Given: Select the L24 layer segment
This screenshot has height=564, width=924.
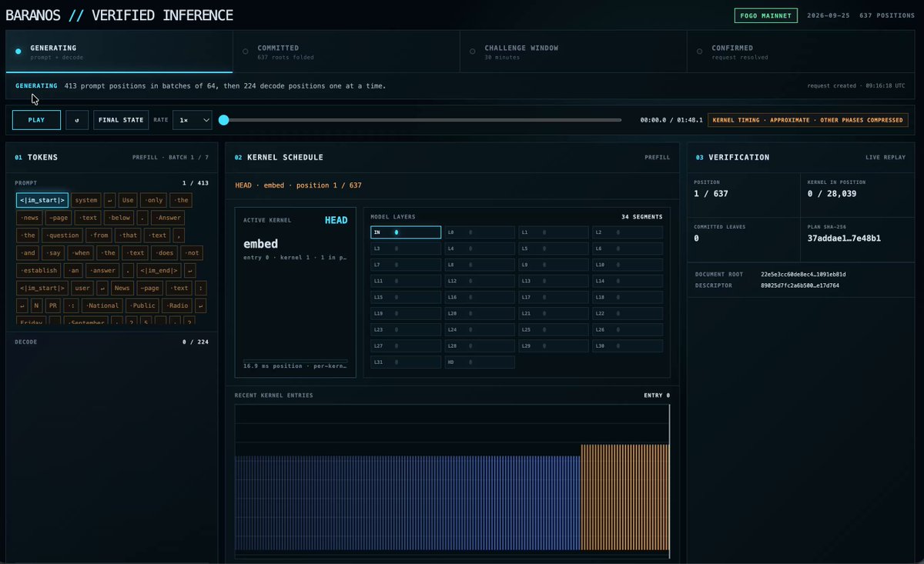Looking at the screenshot, I should (480, 329).
